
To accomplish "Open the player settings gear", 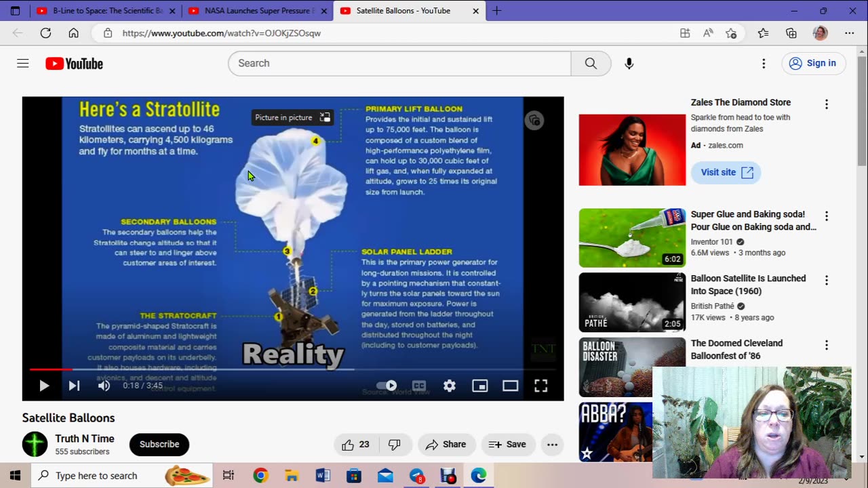I will [x=450, y=386].
